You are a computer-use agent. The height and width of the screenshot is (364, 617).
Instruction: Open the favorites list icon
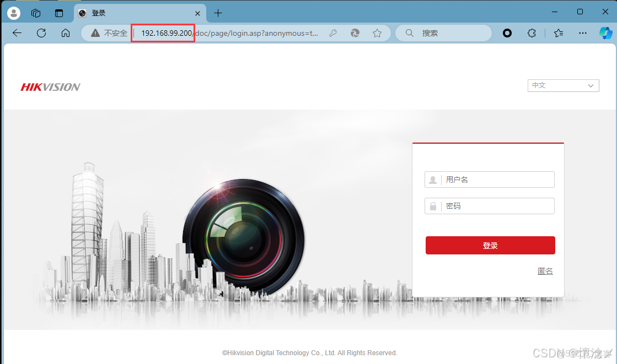click(559, 33)
